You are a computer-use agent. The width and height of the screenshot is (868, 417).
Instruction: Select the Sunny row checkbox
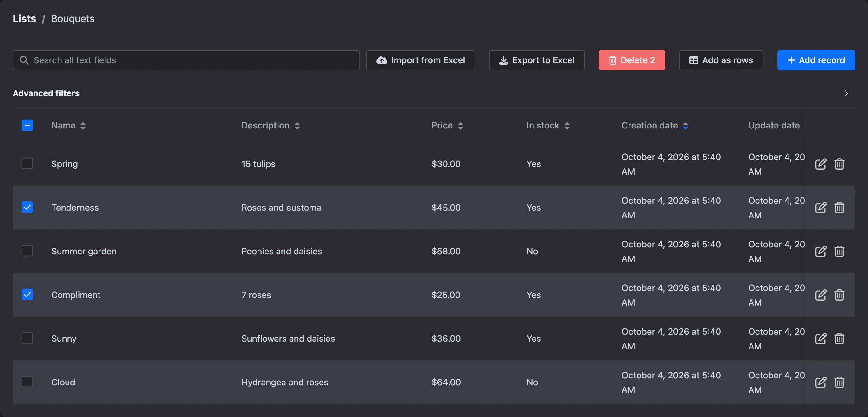click(27, 338)
